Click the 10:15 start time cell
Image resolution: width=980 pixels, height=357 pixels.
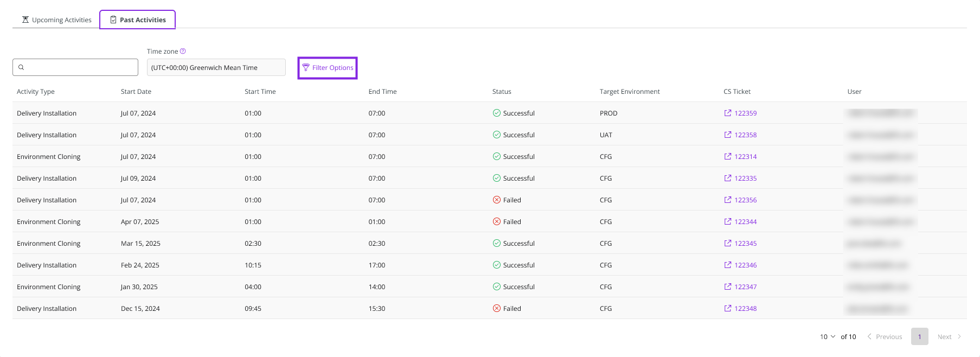253,265
